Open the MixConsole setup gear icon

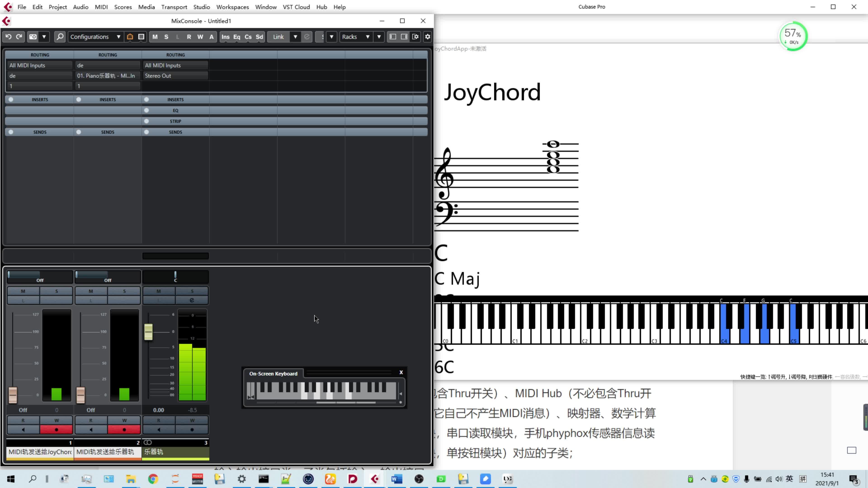(x=428, y=37)
